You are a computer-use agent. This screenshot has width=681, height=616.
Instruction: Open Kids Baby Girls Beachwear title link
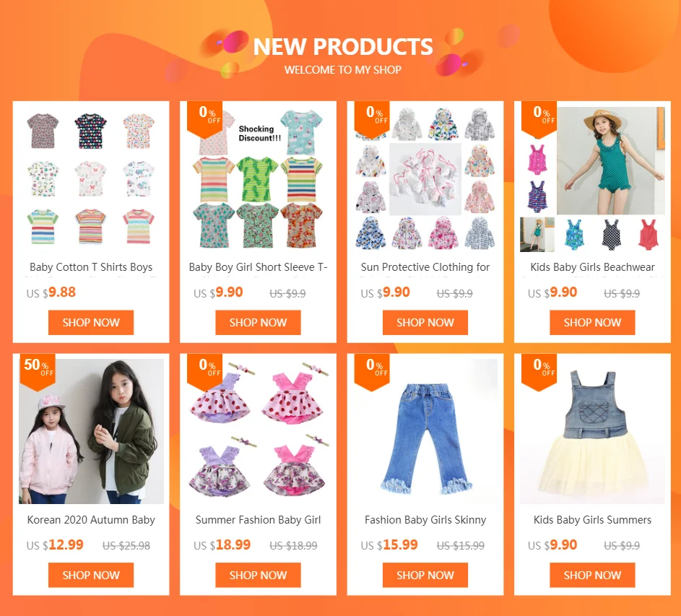[x=592, y=267]
